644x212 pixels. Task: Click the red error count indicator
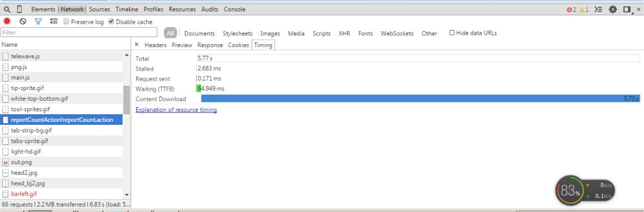click(572, 9)
